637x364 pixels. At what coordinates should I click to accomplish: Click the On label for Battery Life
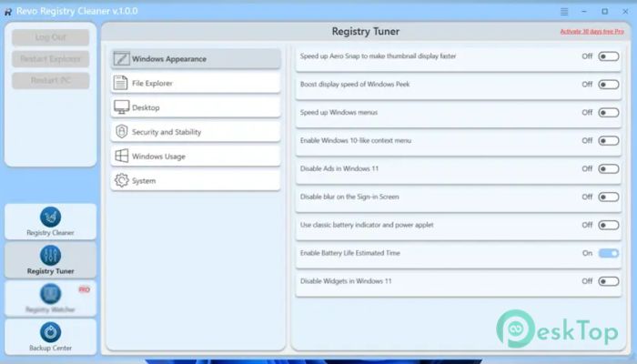click(587, 253)
